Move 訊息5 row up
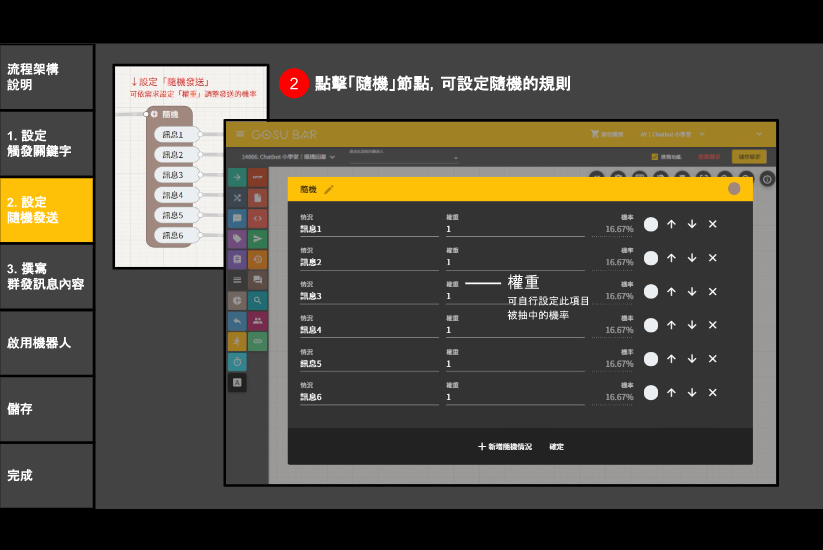This screenshot has height=550, width=823. pyautogui.click(x=671, y=359)
